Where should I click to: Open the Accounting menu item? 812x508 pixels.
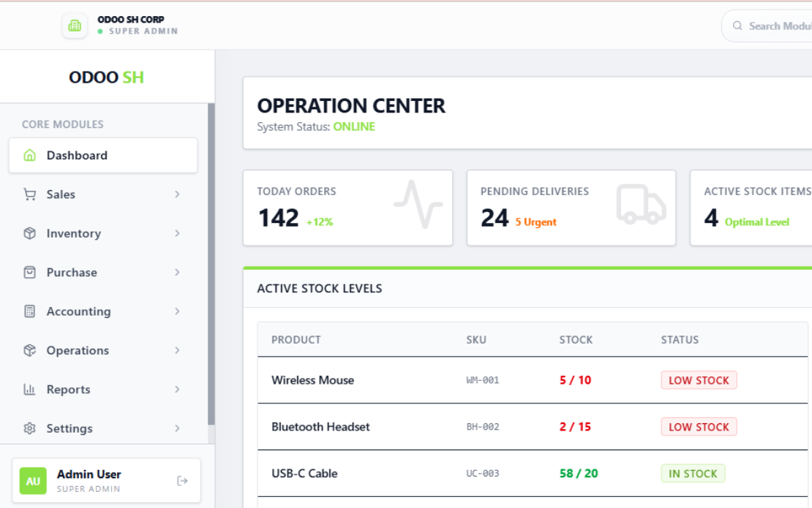pyautogui.click(x=103, y=311)
